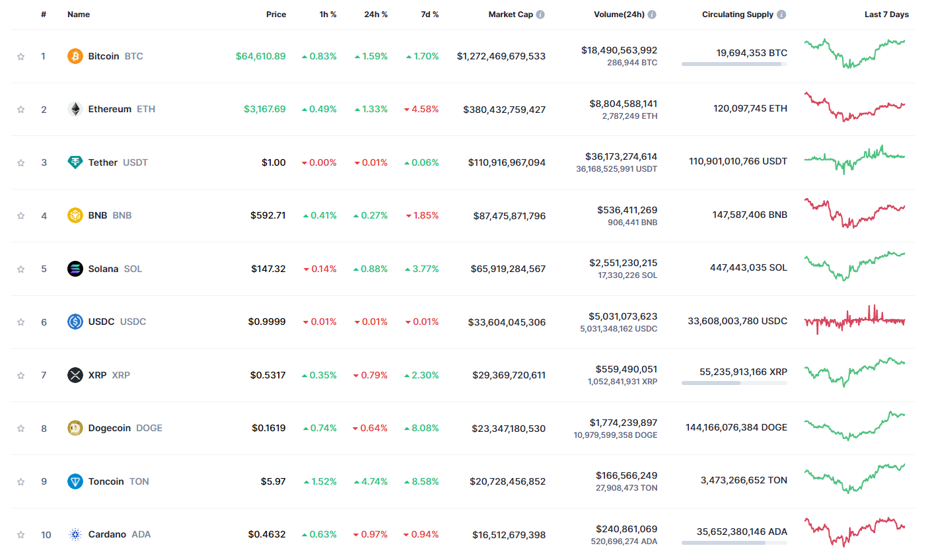Viewport: 930px width, 560px height.
Task: Sort table by 7d % column
Action: 430,15
